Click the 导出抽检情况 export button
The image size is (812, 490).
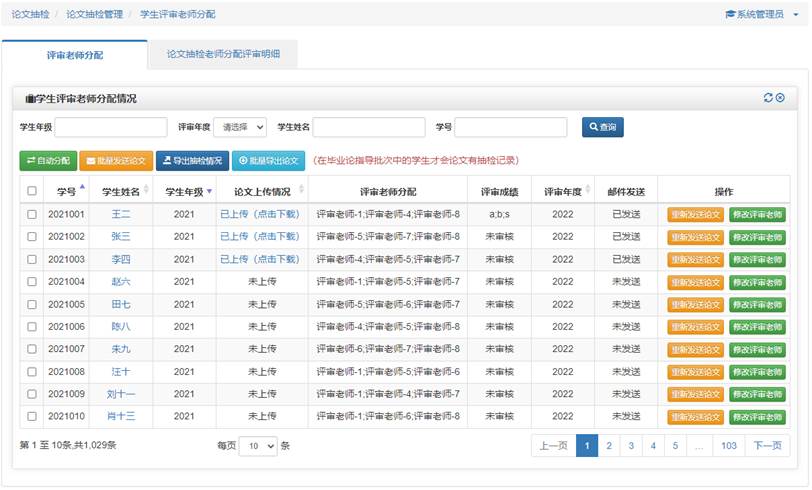(192, 160)
